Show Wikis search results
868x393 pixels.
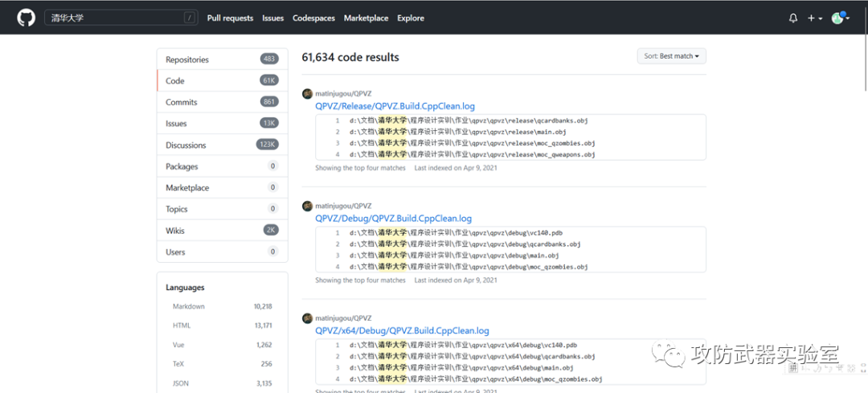pos(223,231)
